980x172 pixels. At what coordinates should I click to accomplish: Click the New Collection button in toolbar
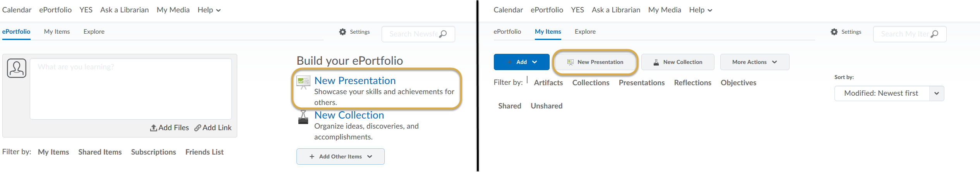tap(678, 62)
